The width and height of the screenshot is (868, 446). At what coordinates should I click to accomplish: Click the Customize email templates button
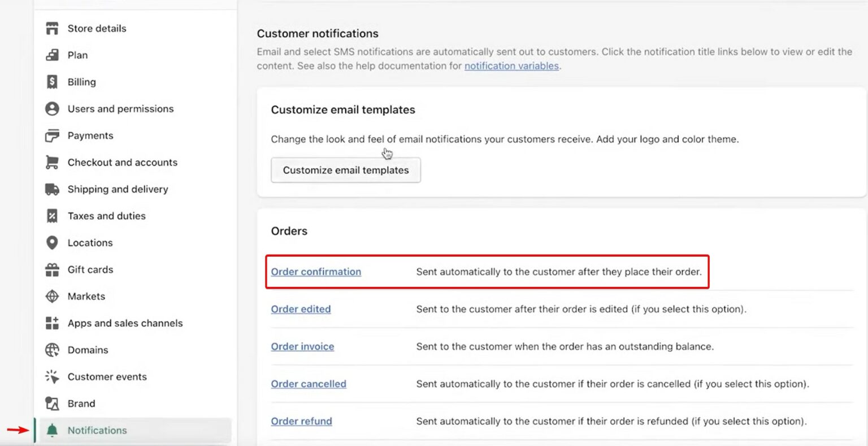tap(345, 170)
